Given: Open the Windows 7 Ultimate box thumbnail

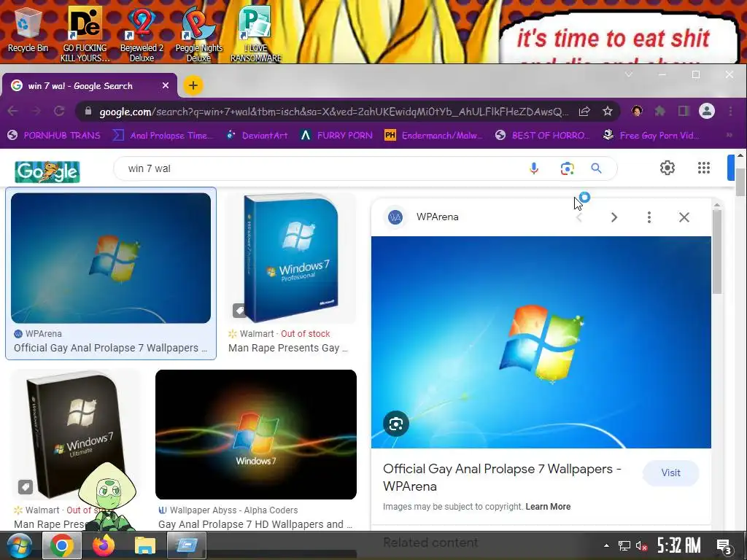Looking at the screenshot, I should tap(76, 435).
